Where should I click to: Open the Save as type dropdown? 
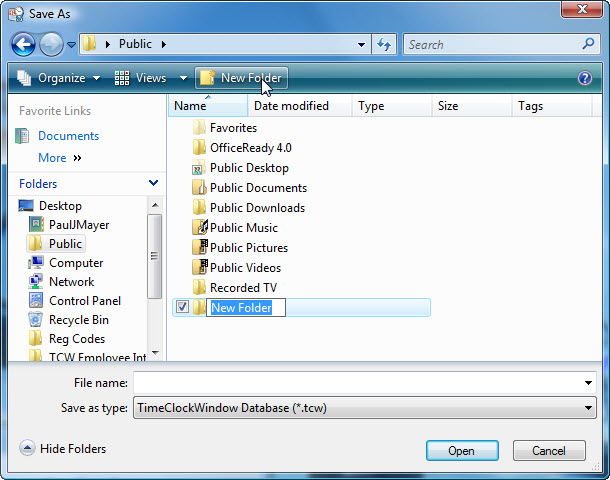pos(588,408)
